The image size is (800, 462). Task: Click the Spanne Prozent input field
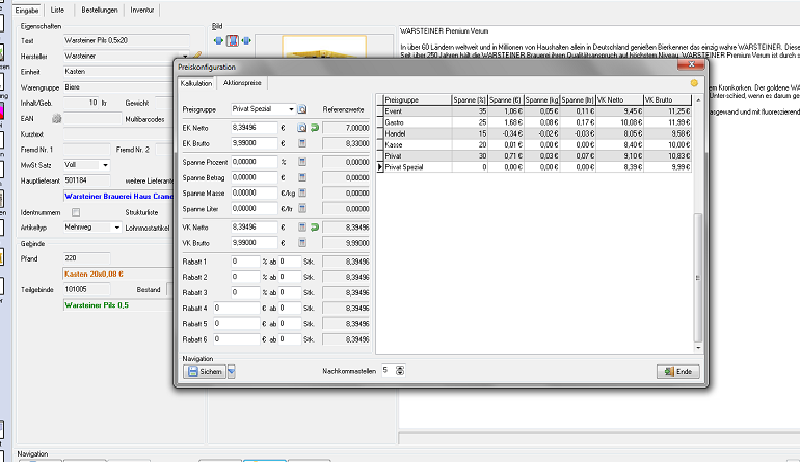point(254,162)
